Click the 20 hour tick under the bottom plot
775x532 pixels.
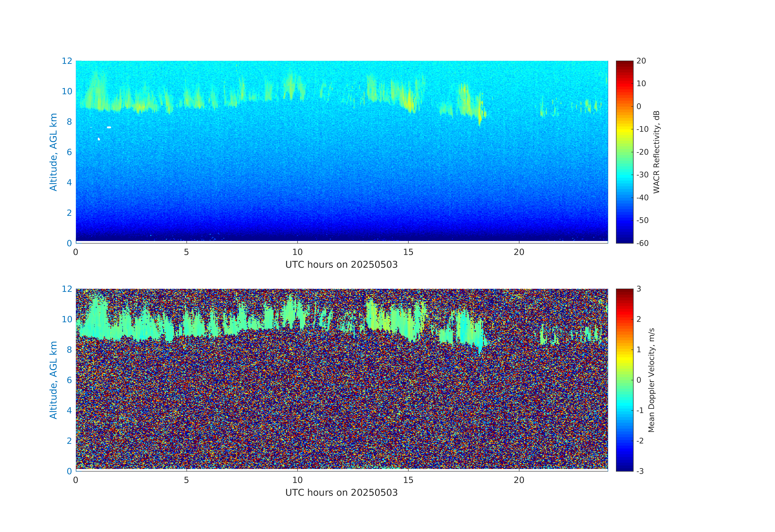click(x=519, y=480)
